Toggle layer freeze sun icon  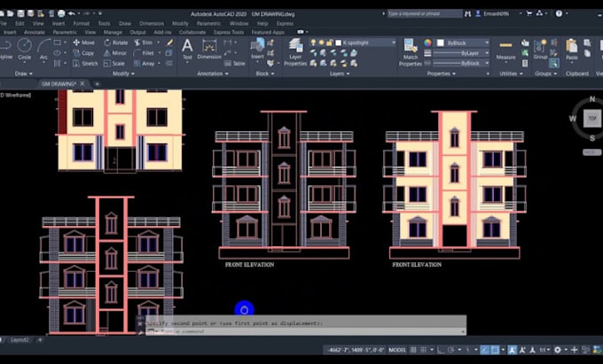(x=322, y=43)
